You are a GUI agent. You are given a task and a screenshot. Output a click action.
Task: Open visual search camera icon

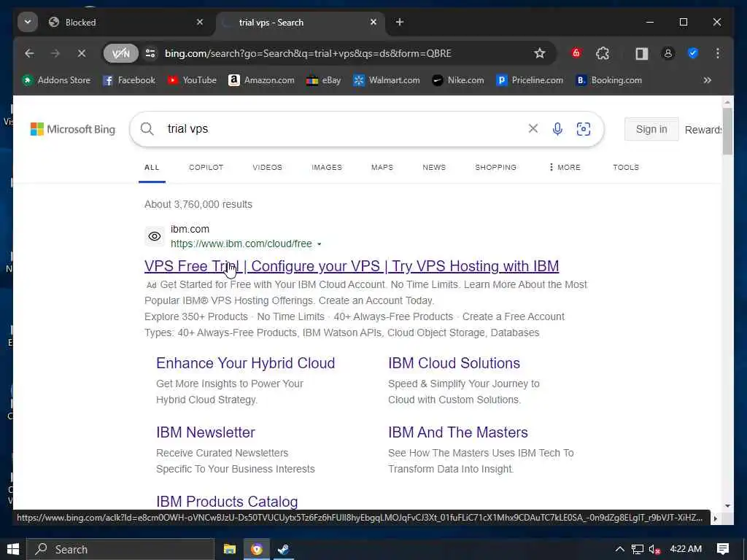(584, 129)
